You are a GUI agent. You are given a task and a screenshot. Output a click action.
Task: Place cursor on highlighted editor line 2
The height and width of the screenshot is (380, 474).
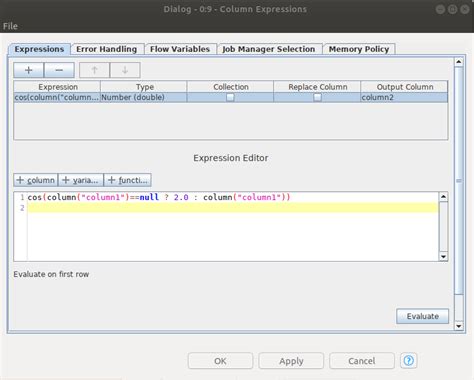point(233,208)
